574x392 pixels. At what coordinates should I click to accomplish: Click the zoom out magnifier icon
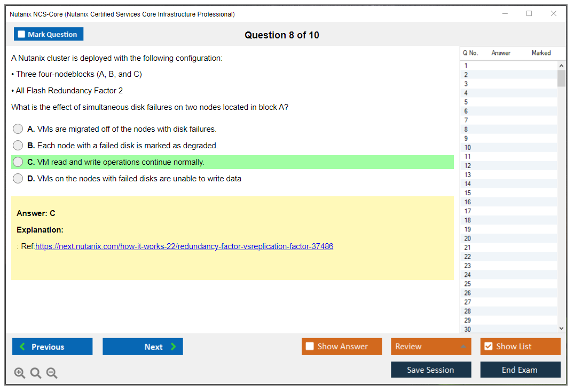pyautogui.click(x=52, y=373)
